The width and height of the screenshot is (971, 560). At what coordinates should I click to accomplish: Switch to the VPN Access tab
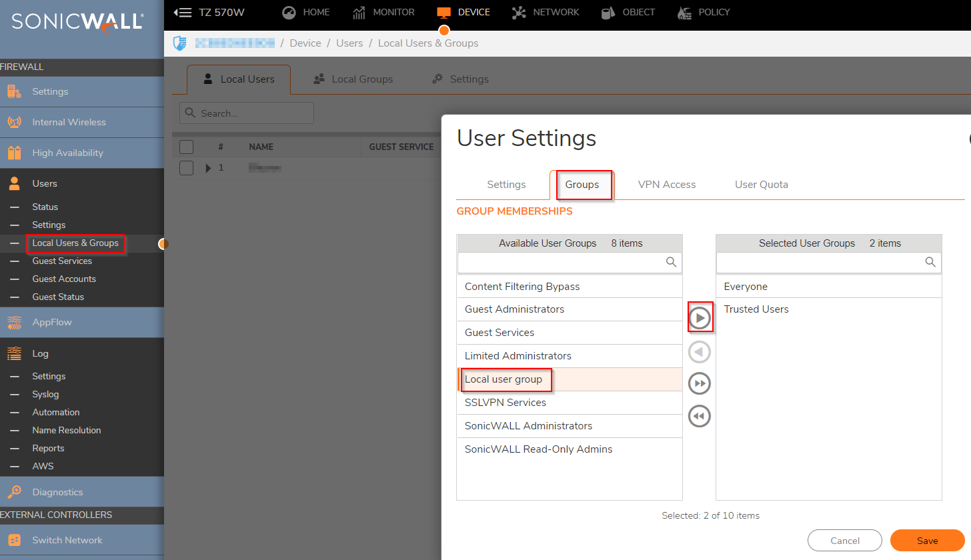coord(666,185)
